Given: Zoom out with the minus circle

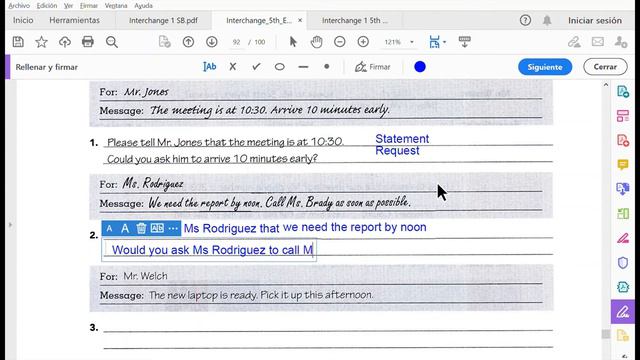Looking at the screenshot, I should pyautogui.click(x=340, y=42).
